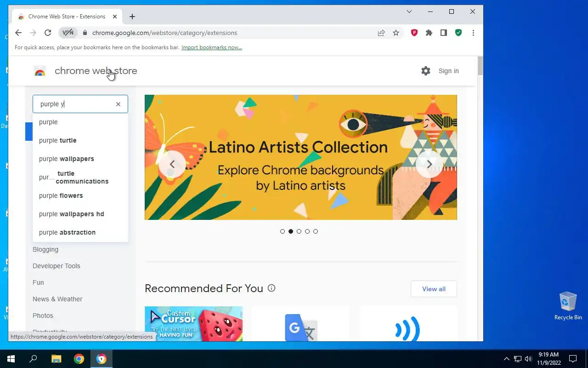Screen dimensions: 588x368
Task: Select the first carousel dot
Action: (283, 231)
